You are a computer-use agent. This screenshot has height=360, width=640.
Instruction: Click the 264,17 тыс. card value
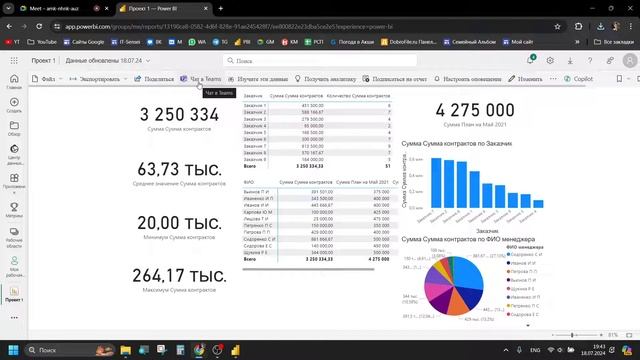pyautogui.click(x=179, y=275)
